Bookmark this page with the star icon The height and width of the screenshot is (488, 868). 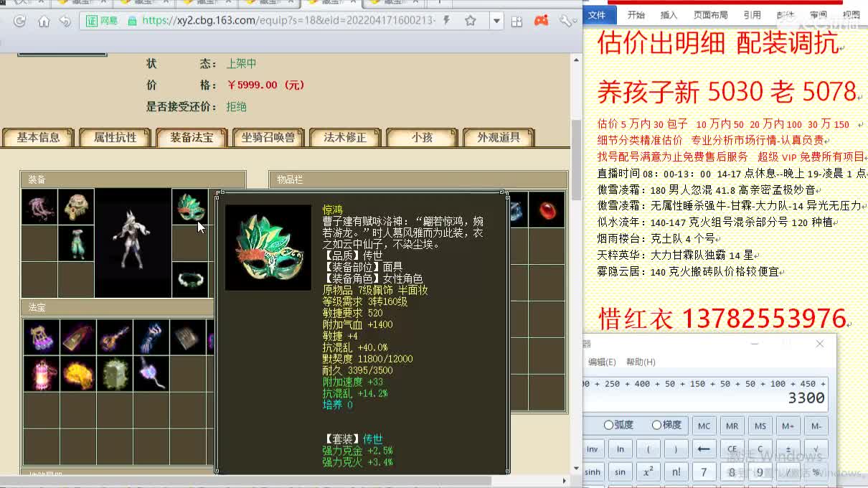tap(471, 21)
